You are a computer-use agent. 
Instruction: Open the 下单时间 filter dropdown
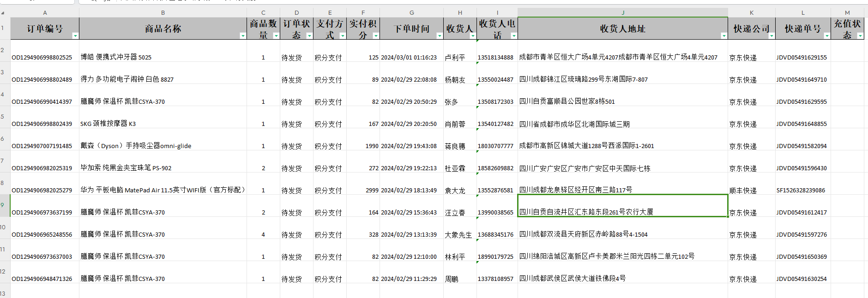click(440, 36)
